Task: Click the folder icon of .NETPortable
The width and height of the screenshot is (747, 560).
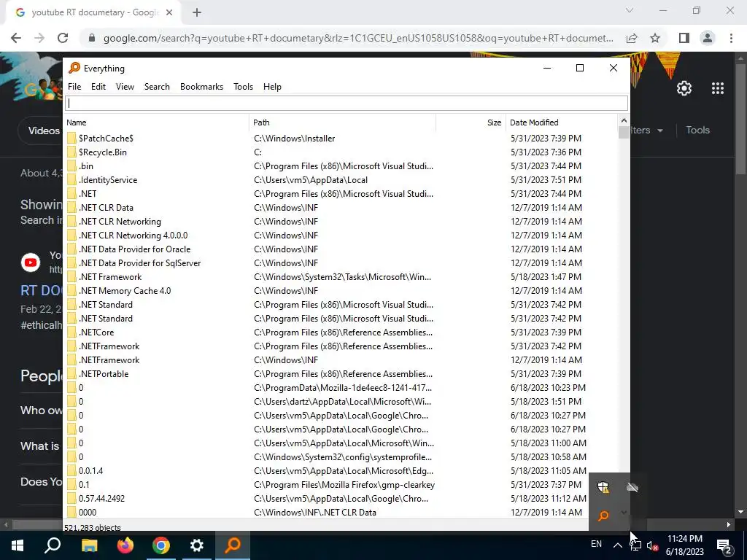Action: coord(71,373)
